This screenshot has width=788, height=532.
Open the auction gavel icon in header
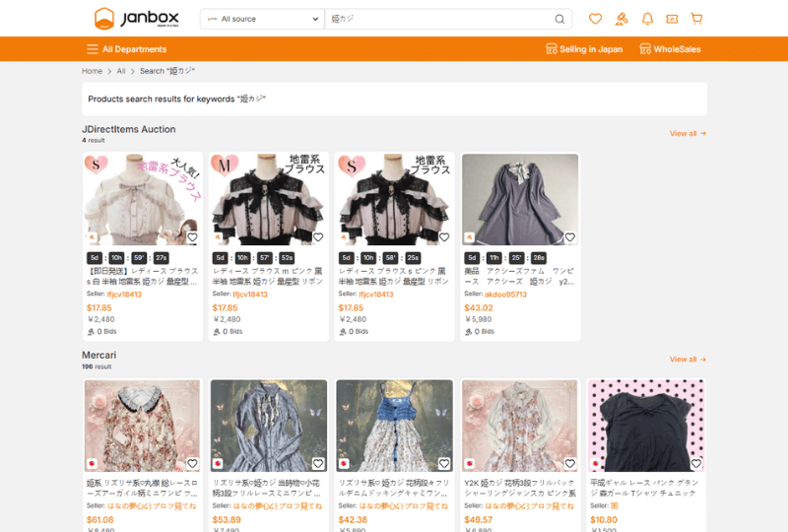pos(622,19)
